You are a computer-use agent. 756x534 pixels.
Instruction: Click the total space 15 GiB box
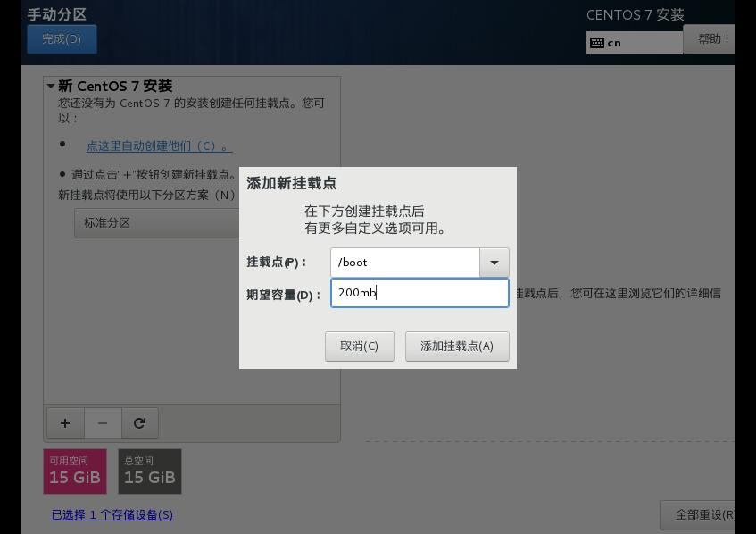[150, 471]
